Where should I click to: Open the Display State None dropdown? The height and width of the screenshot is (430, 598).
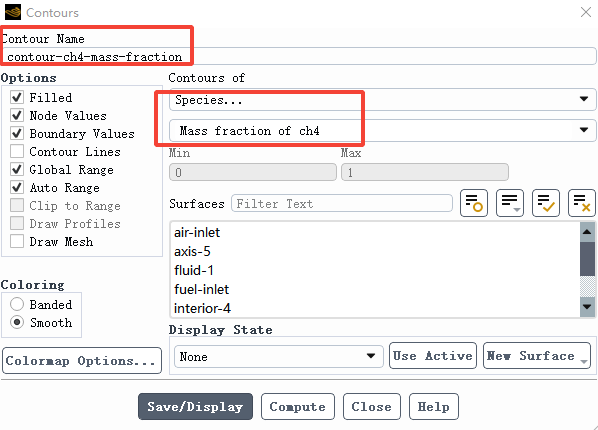point(278,356)
